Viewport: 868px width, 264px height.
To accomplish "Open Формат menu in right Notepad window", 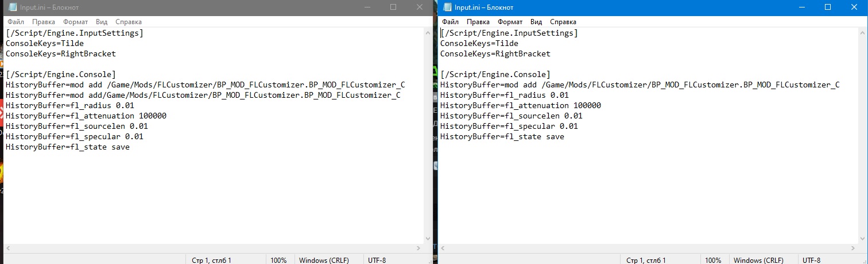I will coord(510,21).
